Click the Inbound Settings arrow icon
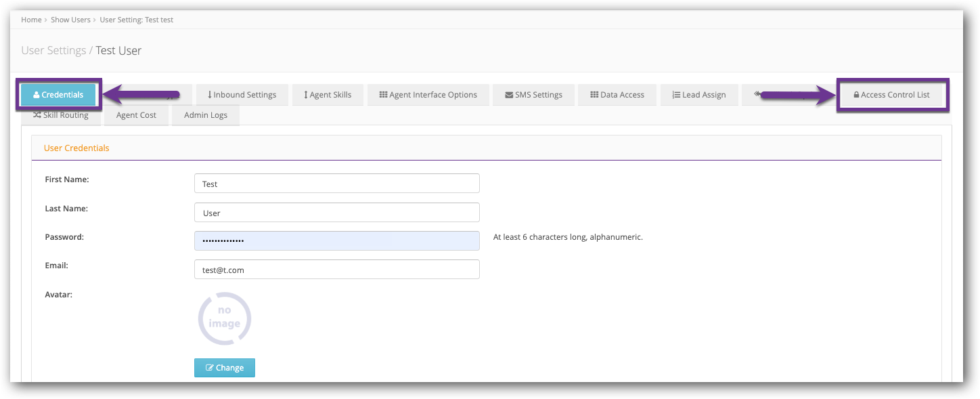Image resolution: width=980 pixels, height=399 pixels. point(210,95)
